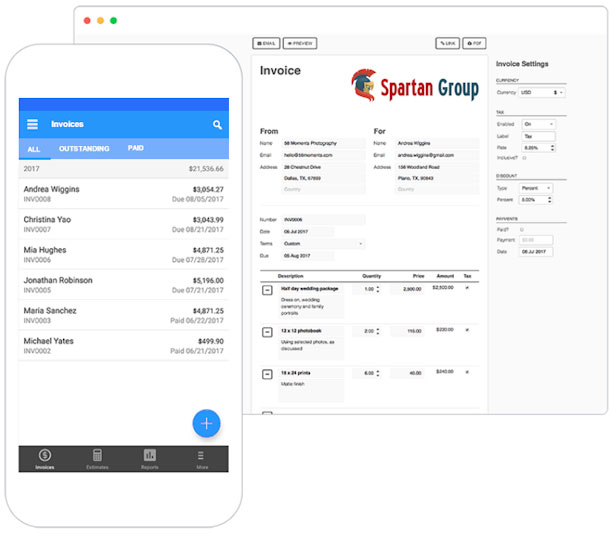
Task: Click the From Name field
Action: pyautogui.click(x=324, y=143)
